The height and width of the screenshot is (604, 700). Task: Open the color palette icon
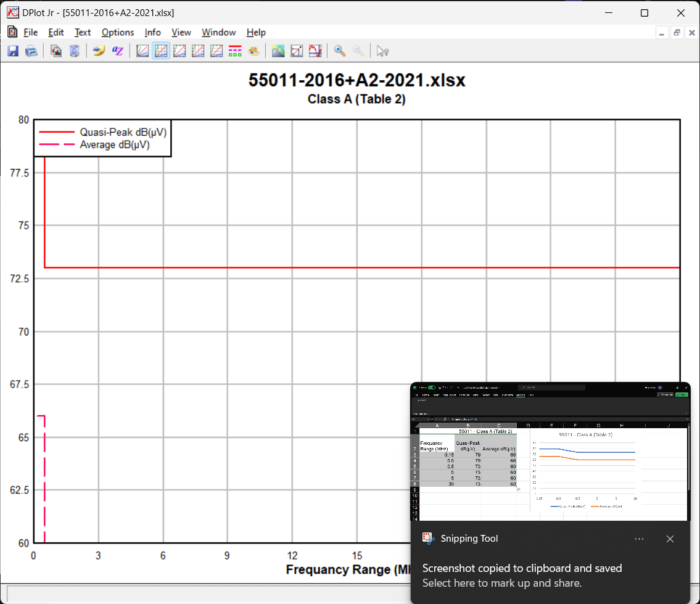pos(253,51)
